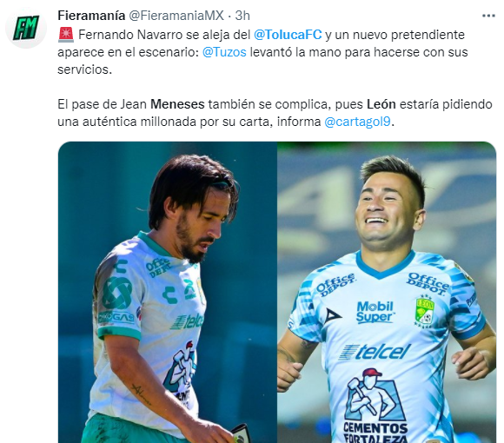Open the @TolucaFC mention
Image resolution: width=504 pixels, height=443 pixels.
288,35
